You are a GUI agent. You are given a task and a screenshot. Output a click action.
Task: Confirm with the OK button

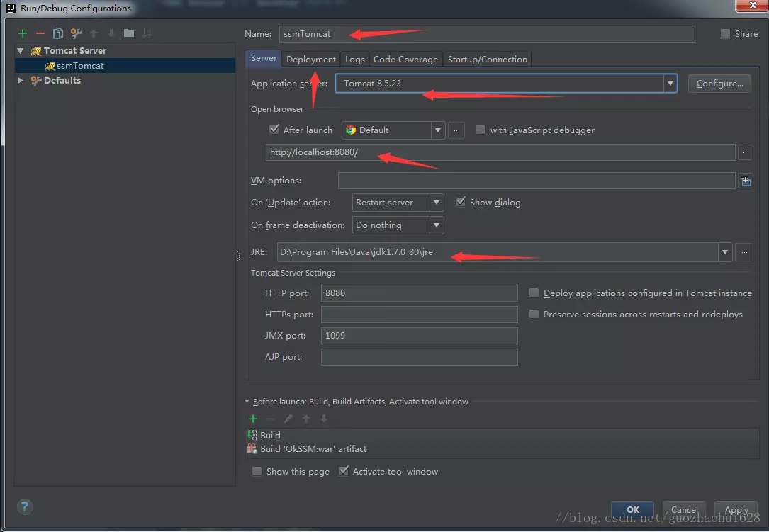point(633,510)
